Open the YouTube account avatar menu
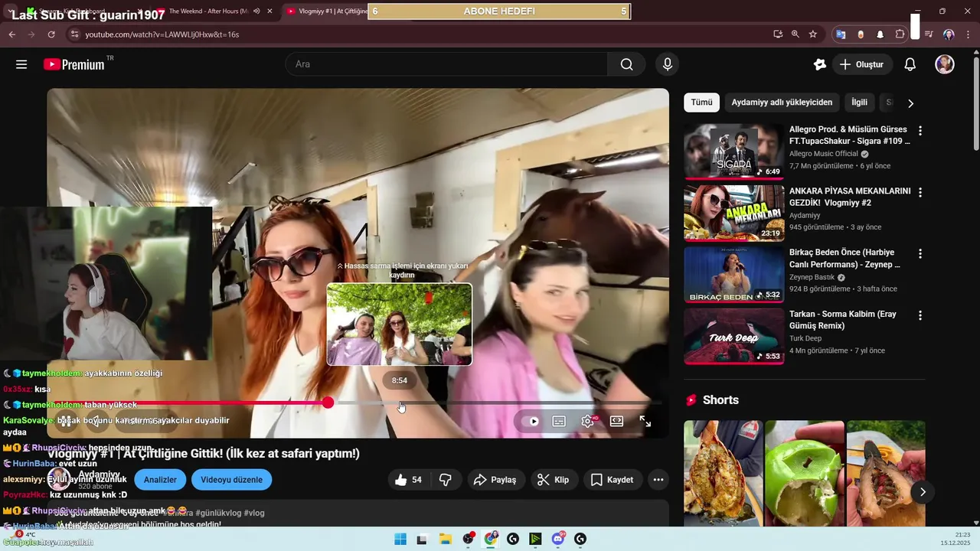 coord(945,64)
